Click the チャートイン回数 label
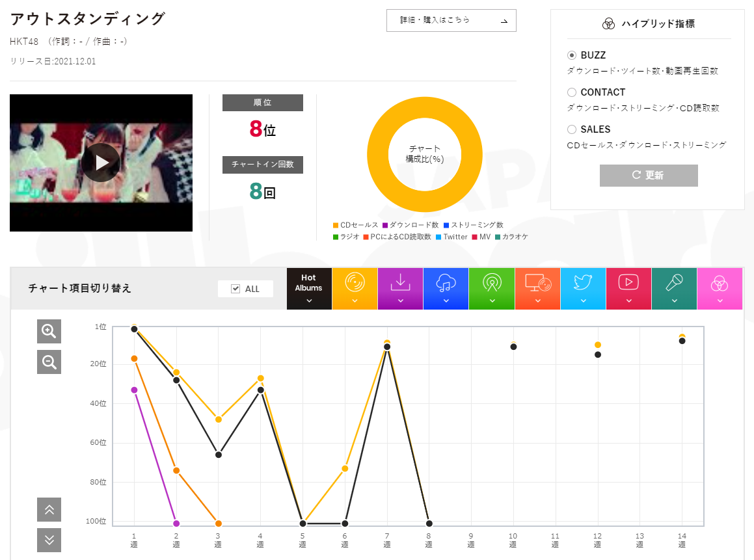 coord(263,165)
